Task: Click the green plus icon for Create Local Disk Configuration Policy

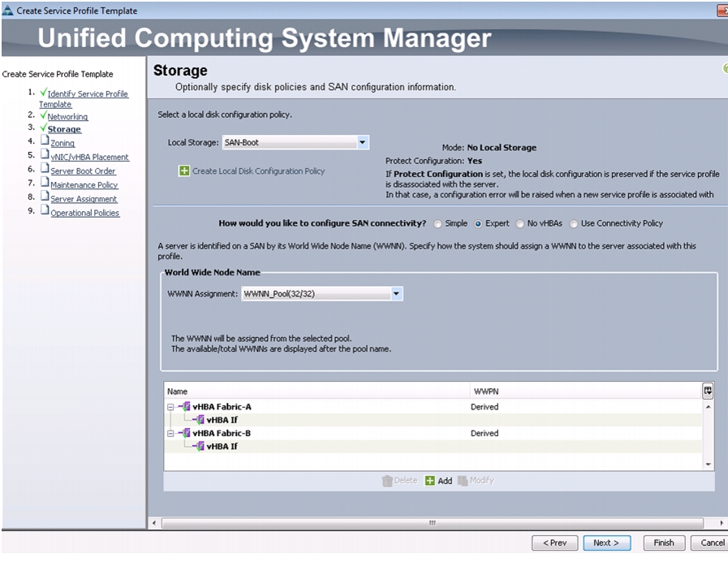Action: coord(184,171)
